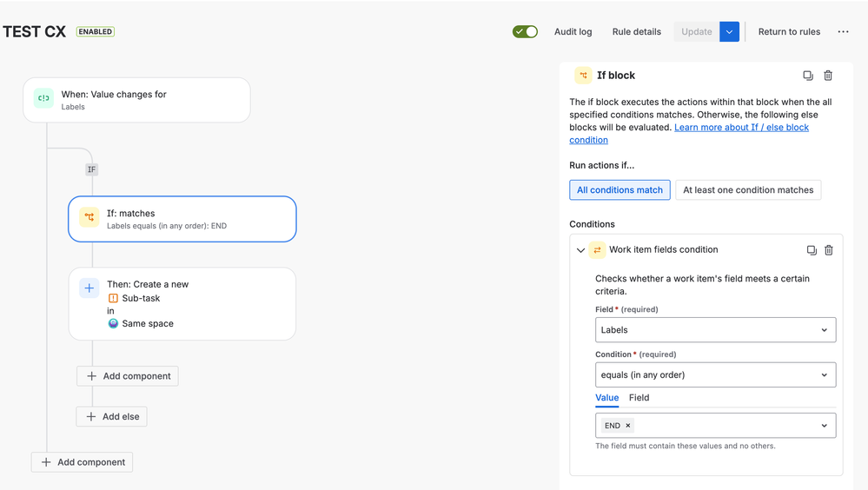868x490 pixels.
Task: Duplicate the Work item fields condition
Action: pos(812,250)
